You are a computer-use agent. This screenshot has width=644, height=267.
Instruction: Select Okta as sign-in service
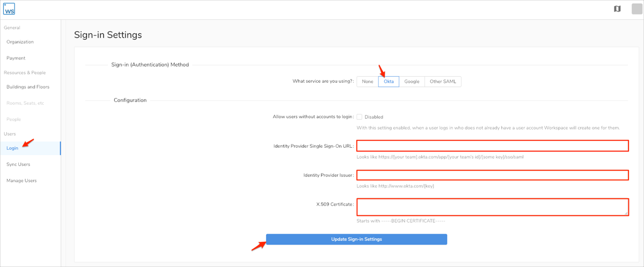389,82
